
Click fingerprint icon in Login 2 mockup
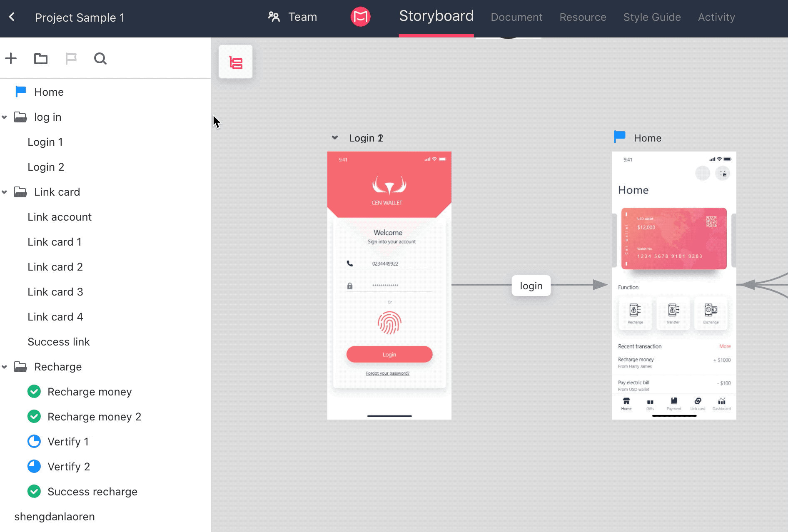(x=389, y=323)
